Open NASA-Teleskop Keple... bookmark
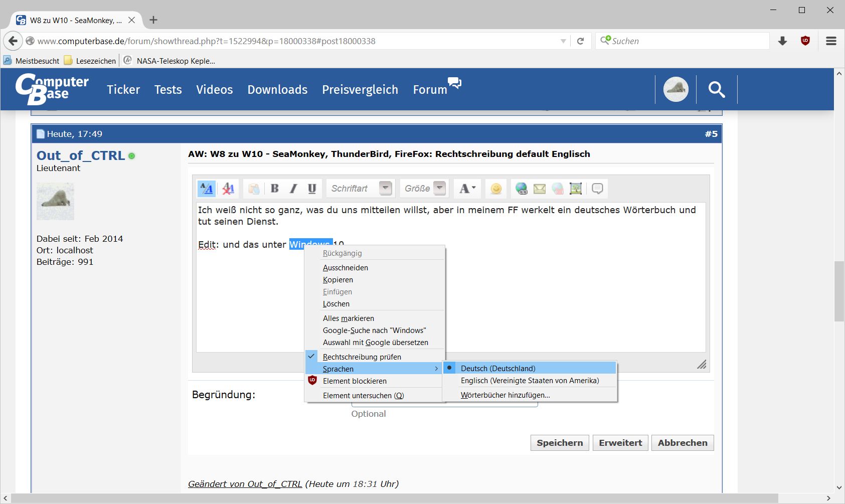The width and height of the screenshot is (845, 504). point(170,61)
